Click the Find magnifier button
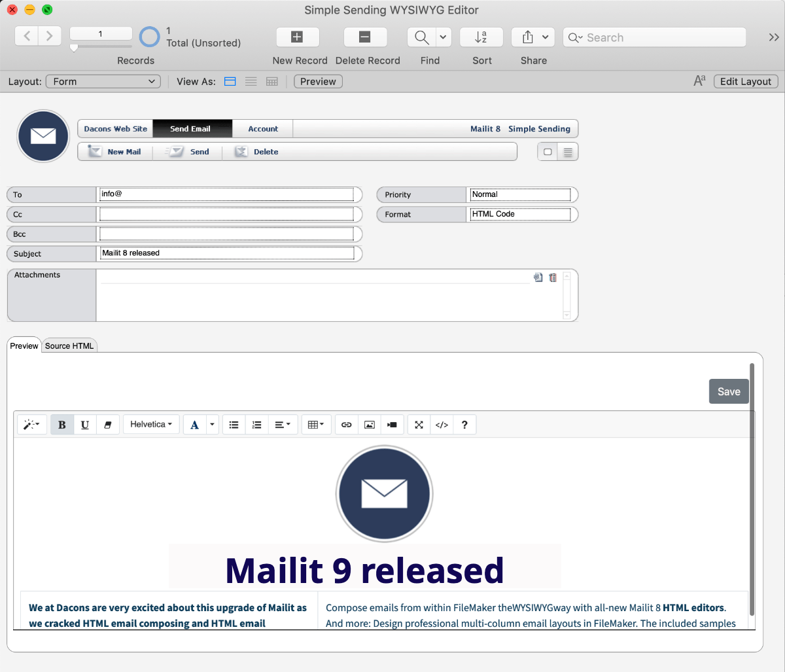The width and height of the screenshot is (785, 672). (x=422, y=37)
